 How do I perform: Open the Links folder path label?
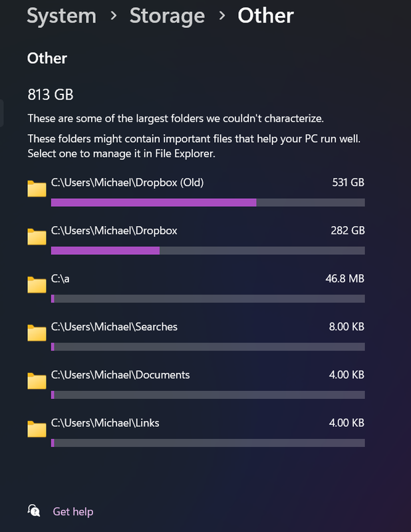click(105, 422)
